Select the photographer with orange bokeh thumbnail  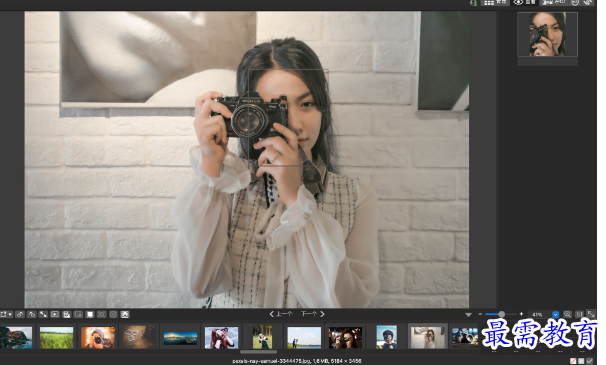[98, 337]
